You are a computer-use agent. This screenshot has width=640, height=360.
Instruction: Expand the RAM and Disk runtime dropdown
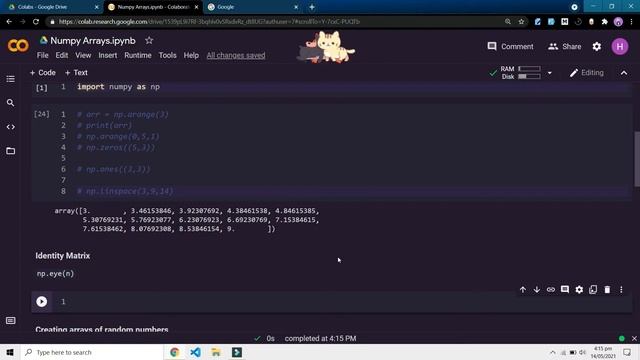549,73
